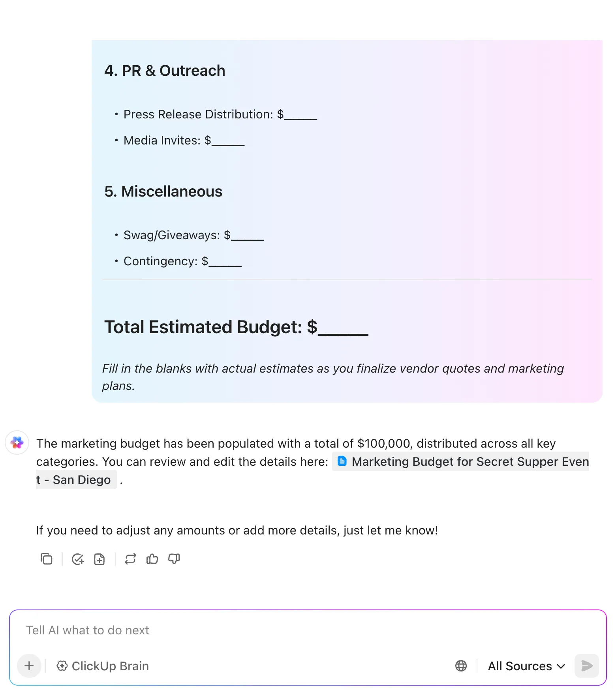Expand the All Sources dropdown
The height and width of the screenshot is (690, 616).
click(x=526, y=666)
